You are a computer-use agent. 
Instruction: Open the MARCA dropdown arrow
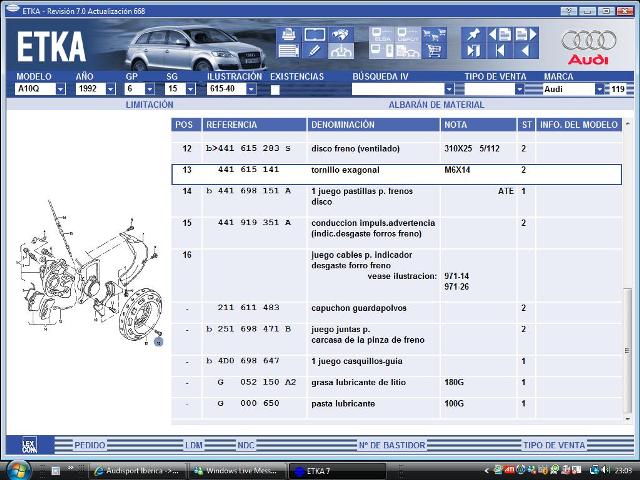point(599,89)
